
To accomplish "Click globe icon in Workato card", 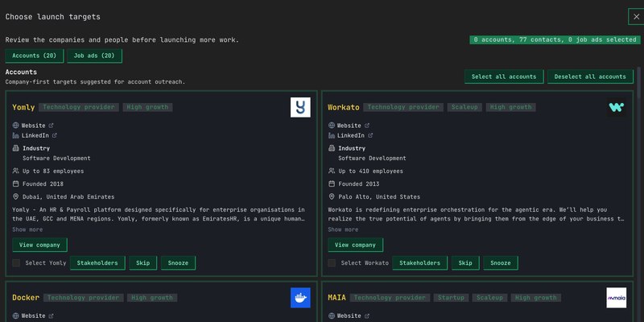I will point(332,126).
